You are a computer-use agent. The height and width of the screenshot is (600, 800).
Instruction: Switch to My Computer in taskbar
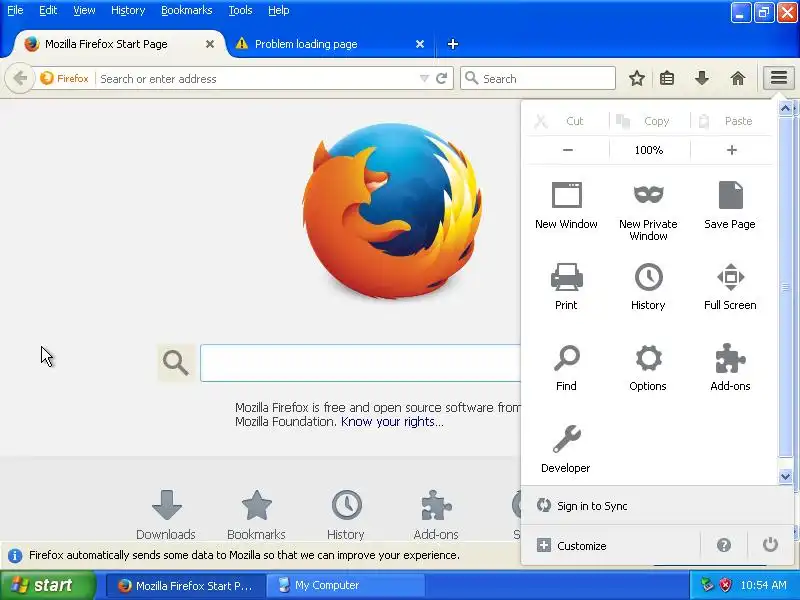click(345, 585)
